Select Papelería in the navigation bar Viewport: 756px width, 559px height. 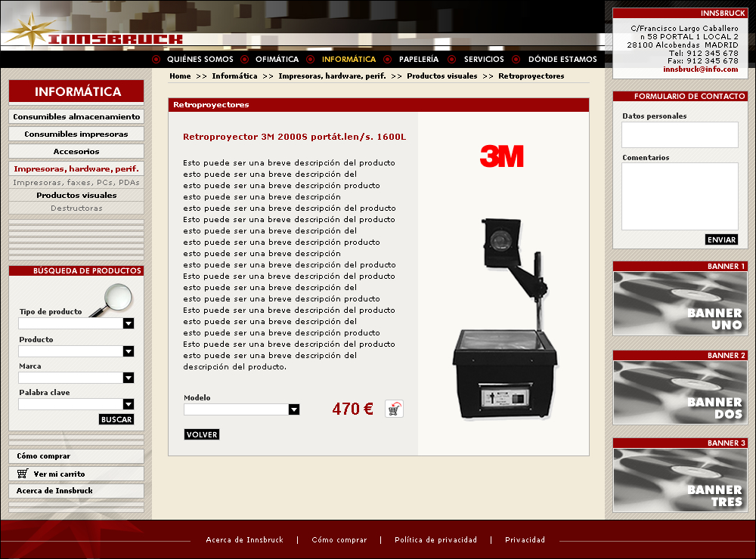pyautogui.click(x=418, y=59)
